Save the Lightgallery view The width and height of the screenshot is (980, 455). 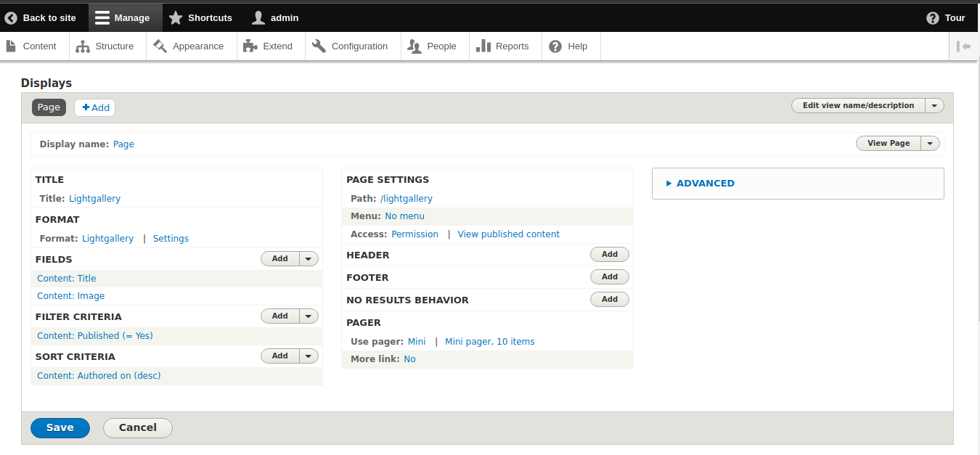click(60, 427)
